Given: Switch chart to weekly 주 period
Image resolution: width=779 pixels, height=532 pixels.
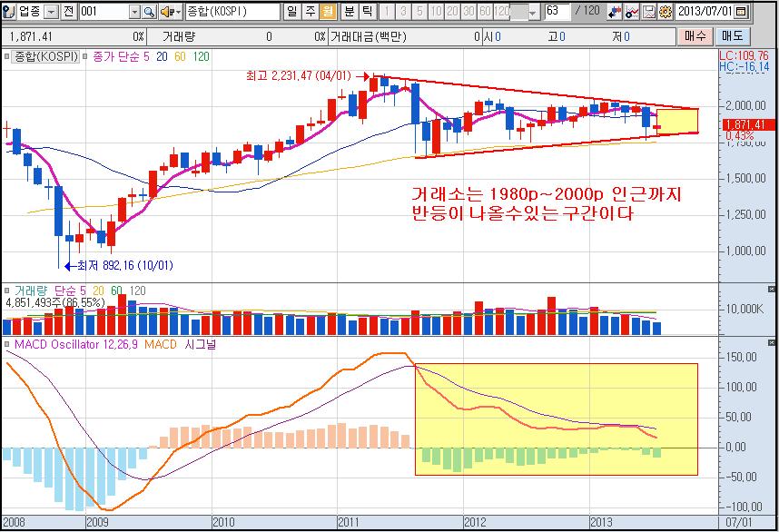Looking at the screenshot, I should tap(310, 12).
